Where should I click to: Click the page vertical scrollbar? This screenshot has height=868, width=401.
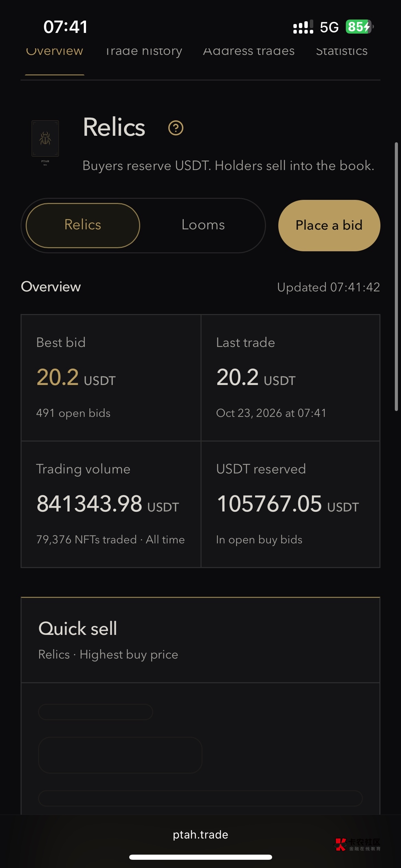pyautogui.click(x=396, y=276)
